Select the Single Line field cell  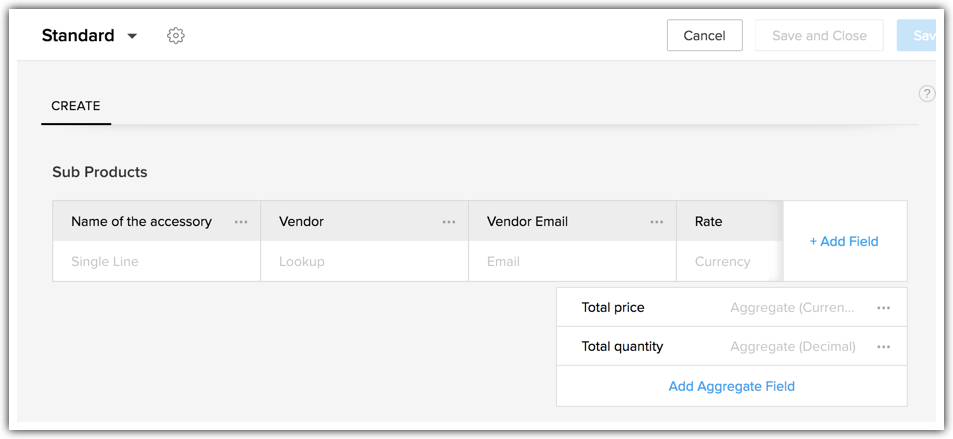156,262
